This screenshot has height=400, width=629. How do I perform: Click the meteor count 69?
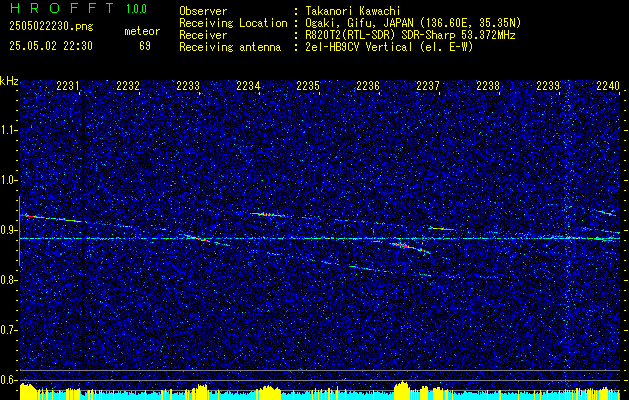[145, 46]
